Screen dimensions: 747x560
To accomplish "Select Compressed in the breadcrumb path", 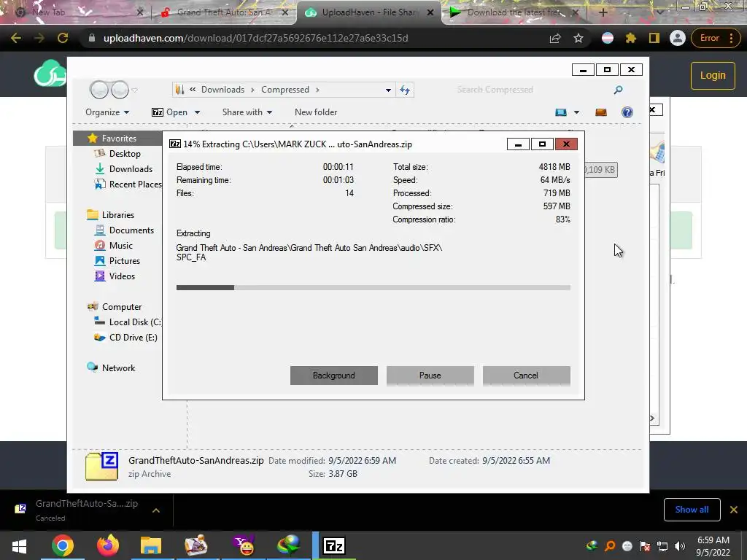I will click(x=285, y=90).
